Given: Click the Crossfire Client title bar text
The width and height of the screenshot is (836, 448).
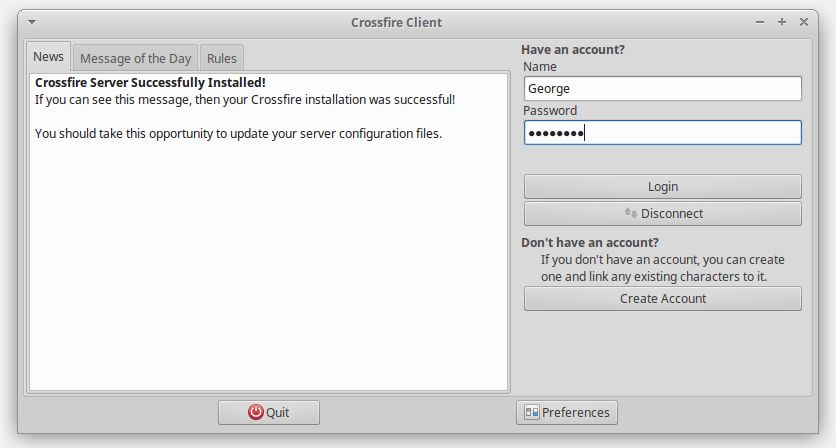Looking at the screenshot, I should coord(396,22).
